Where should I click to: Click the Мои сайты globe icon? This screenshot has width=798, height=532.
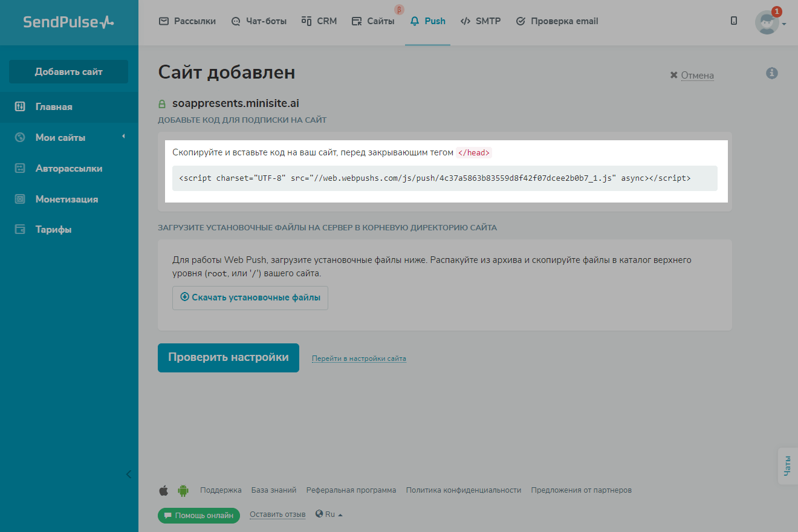20,138
